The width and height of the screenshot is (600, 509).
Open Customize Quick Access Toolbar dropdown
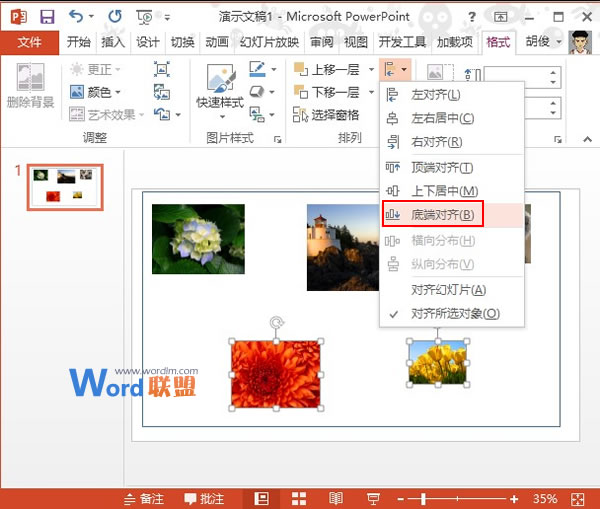tap(167, 17)
